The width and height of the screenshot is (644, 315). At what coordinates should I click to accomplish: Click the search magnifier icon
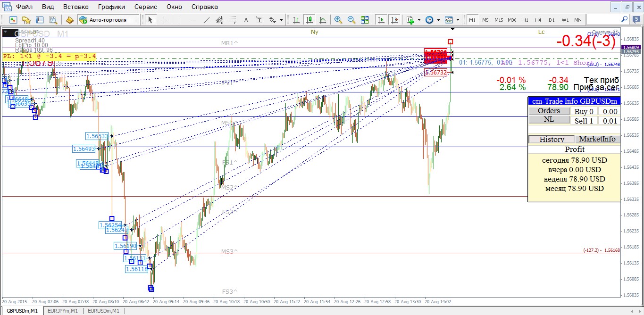(624, 19)
